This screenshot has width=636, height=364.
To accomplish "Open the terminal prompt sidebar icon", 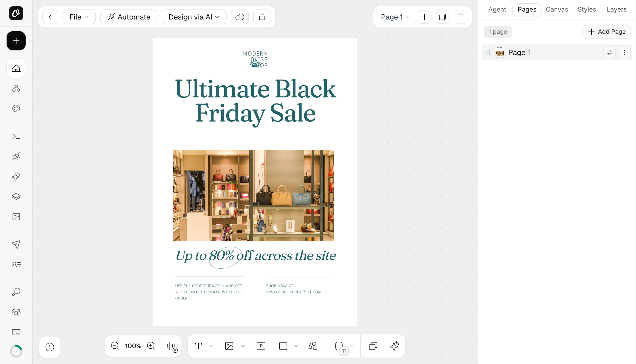I will (x=16, y=136).
